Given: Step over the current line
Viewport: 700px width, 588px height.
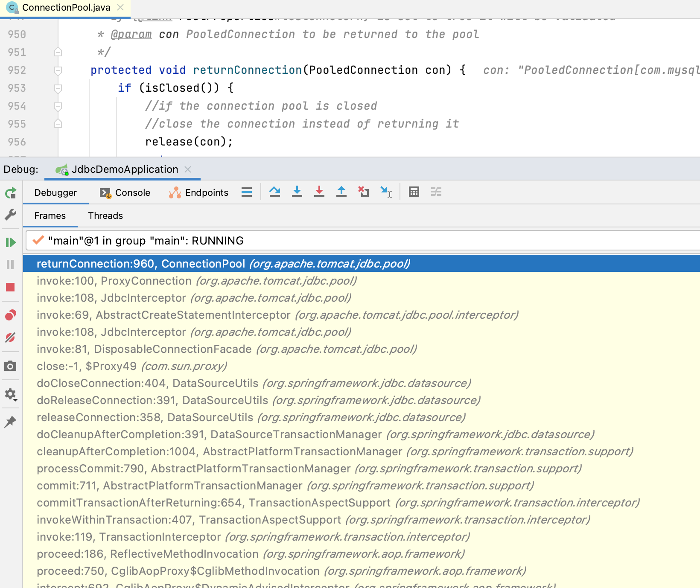Looking at the screenshot, I should click(x=275, y=192).
